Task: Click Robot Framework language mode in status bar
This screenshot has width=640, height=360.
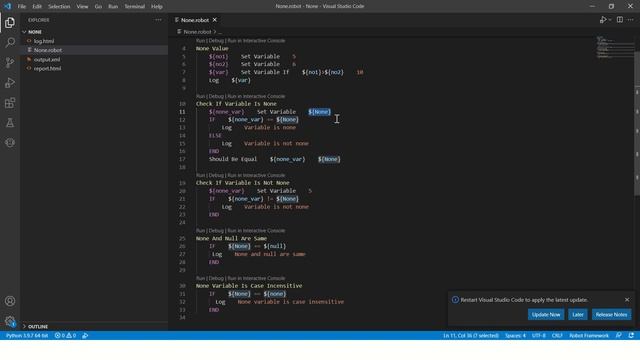Action: pos(589,336)
